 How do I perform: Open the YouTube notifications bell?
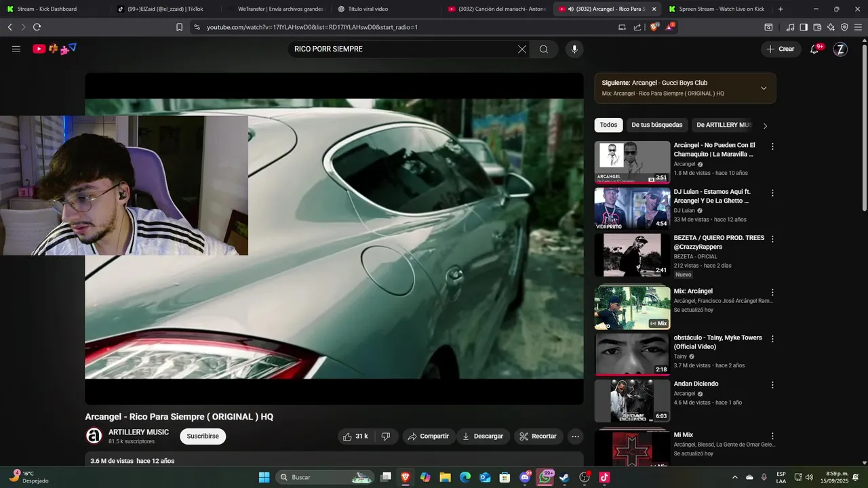[x=814, y=49]
